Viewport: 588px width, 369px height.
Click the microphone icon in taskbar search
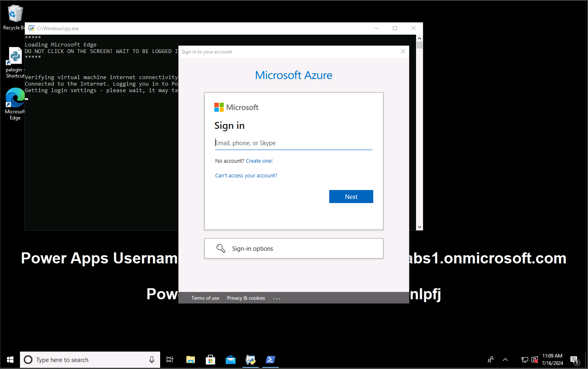(152, 360)
